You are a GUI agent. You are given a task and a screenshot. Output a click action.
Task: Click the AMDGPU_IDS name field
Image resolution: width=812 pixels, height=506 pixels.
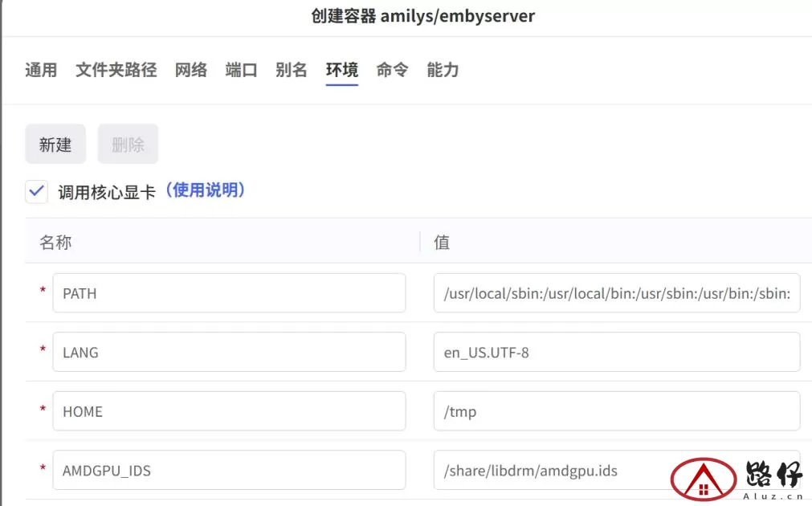[229, 470]
